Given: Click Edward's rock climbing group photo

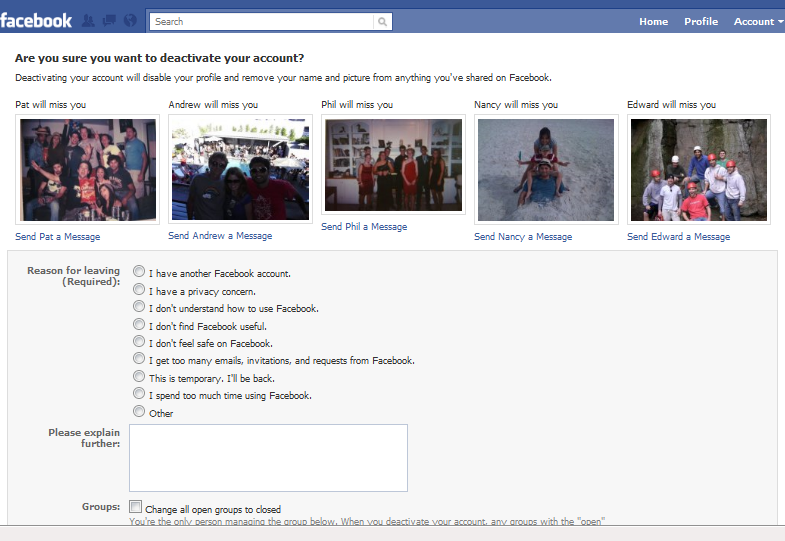Looking at the screenshot, I should [697, 169].
